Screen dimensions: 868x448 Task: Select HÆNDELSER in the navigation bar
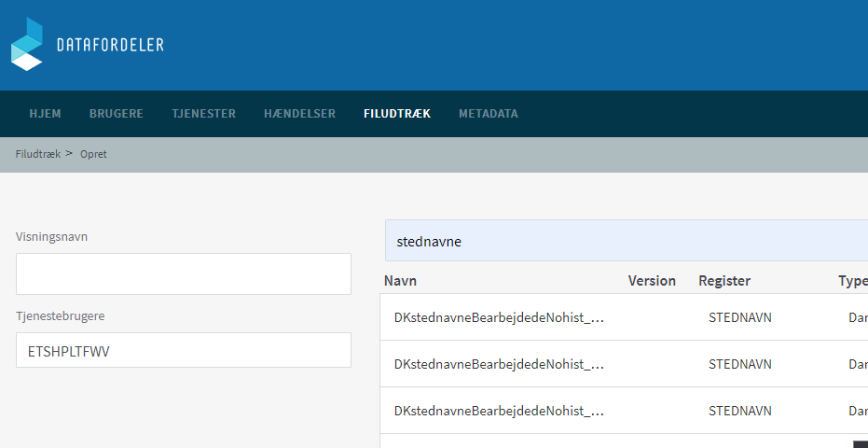coord(299,114)
